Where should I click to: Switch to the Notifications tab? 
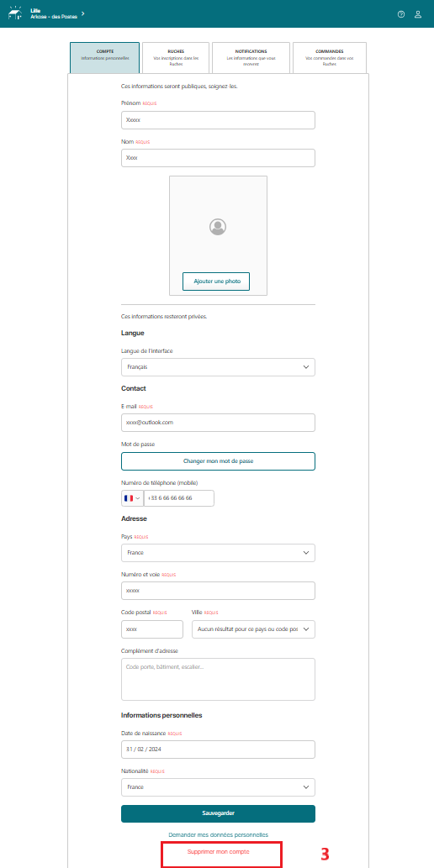pos(251,58)
